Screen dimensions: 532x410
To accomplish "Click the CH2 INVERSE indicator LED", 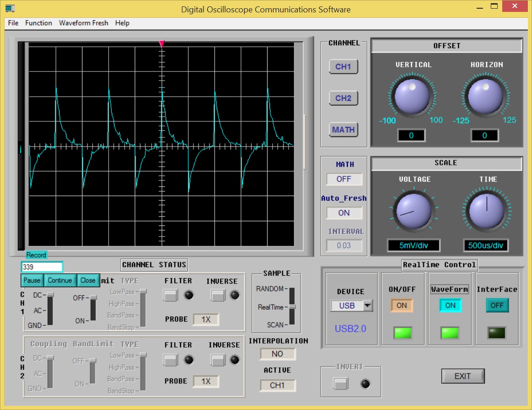I will coord(235,360).
